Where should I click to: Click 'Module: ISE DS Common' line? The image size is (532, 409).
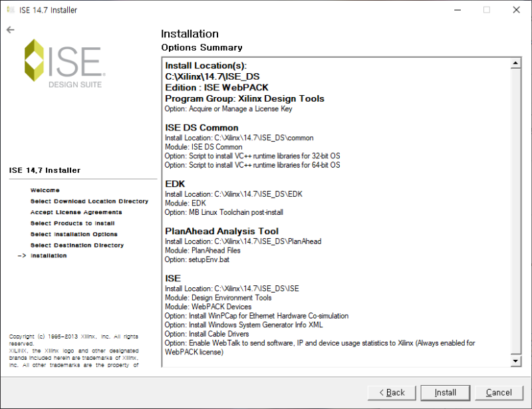click(203, 147)
